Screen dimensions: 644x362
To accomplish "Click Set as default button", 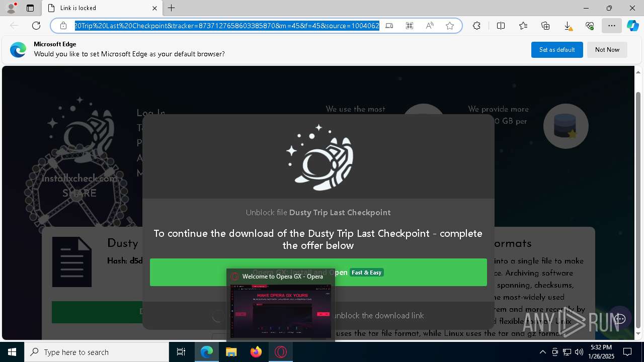I will click(557, 50).
